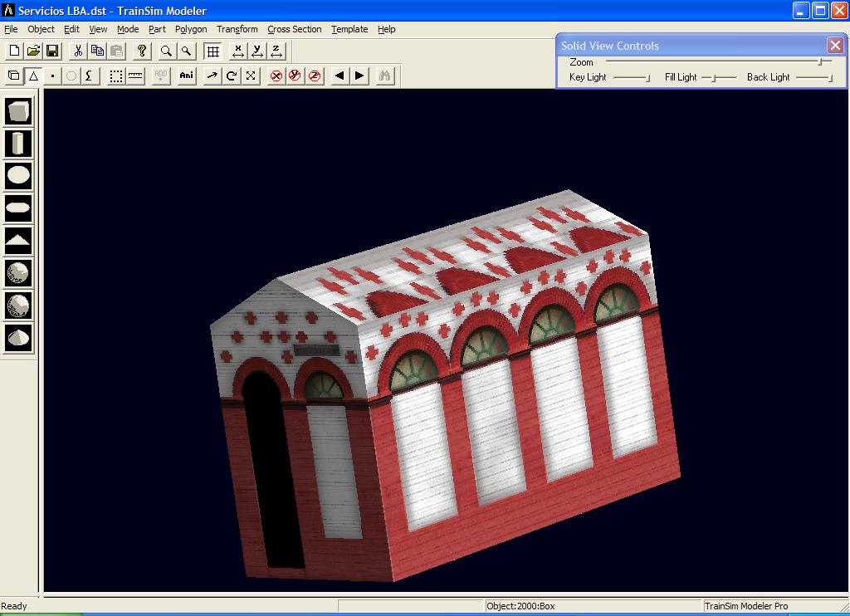
Task: Select the Cylinder primitive shape tool
Action: pos(18,144)
